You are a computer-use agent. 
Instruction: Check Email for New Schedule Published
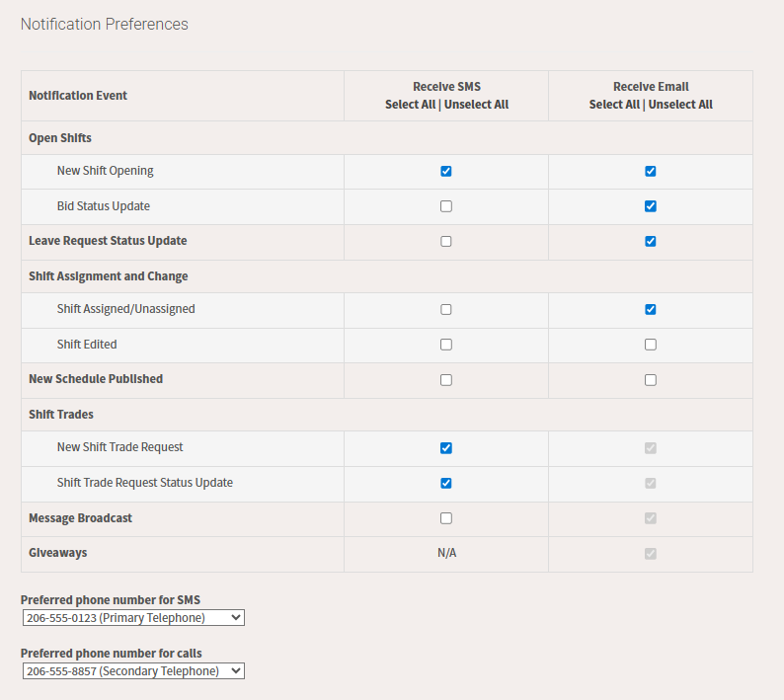pos(650,379)
